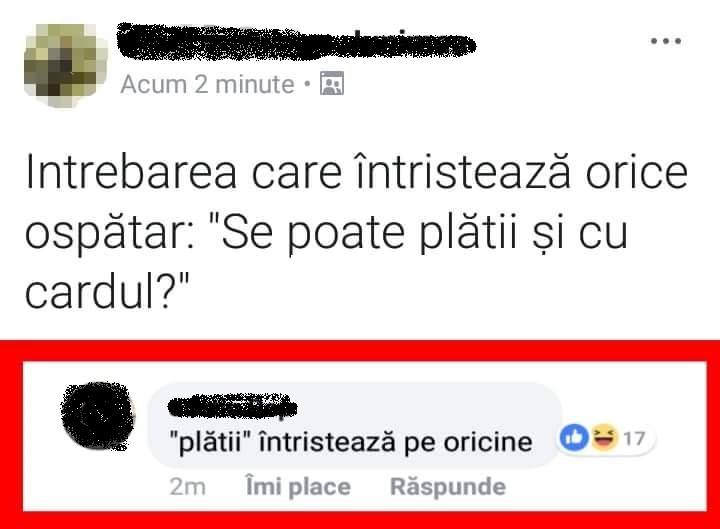The width and height of the screenshot is (720, 529).
Task: Reply to the comment via "Răspunde"
Action: click(448, 487)
